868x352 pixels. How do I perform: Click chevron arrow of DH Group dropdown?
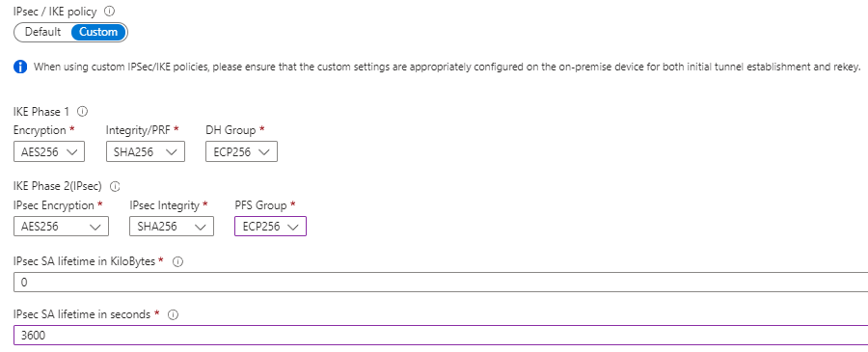264,152
